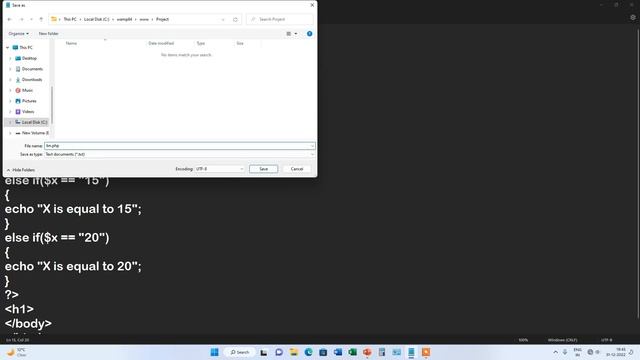This screenshot has height=360, width=640.
Task: Open view options dropdown arrow
Action: [x=296, y=33]
